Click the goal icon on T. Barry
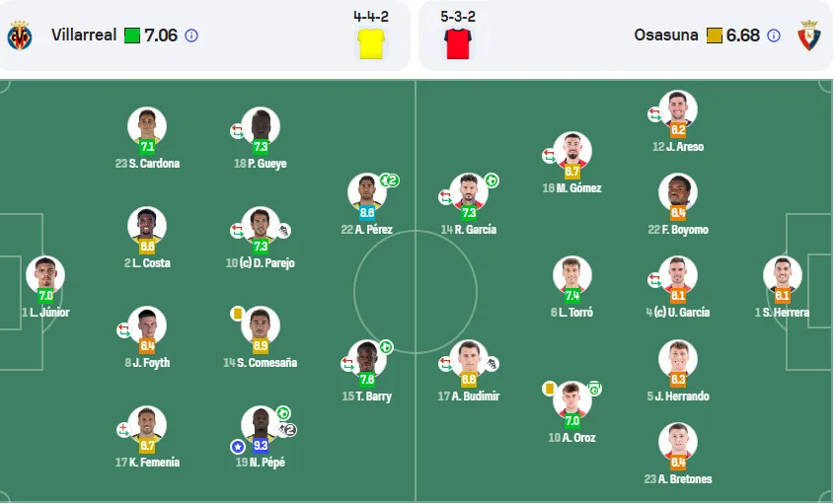The height and width of the screenshot is (504, 835). tap(386, 347)
